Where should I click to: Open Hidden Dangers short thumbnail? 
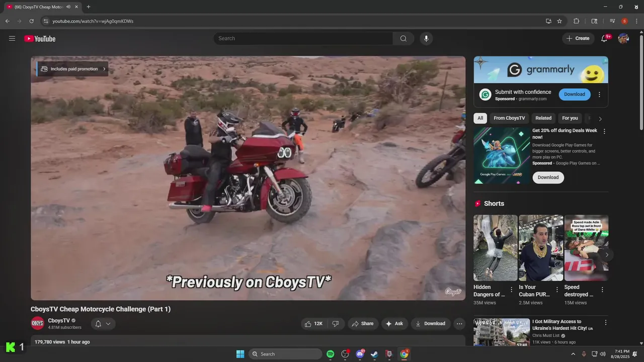pos(495,248)
